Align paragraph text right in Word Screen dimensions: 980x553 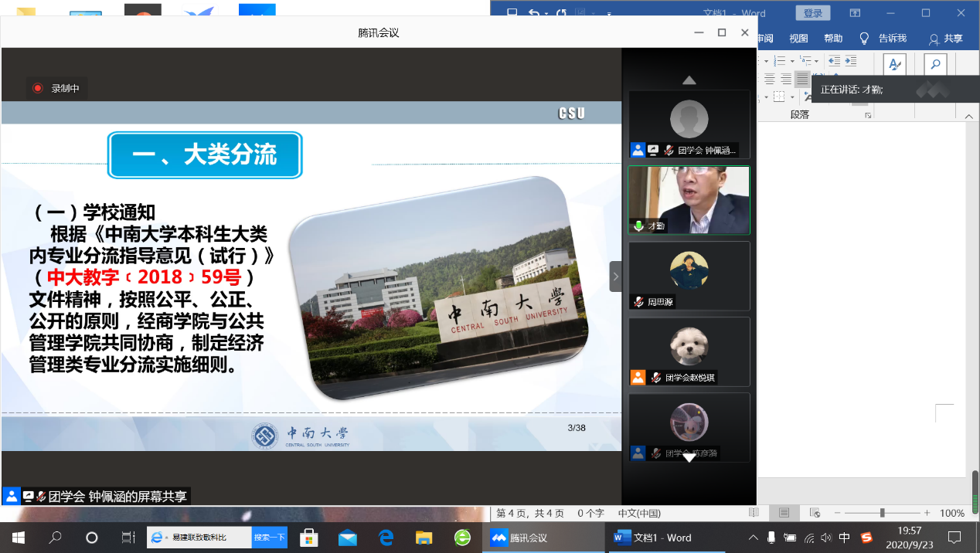[x=786, y=79]
